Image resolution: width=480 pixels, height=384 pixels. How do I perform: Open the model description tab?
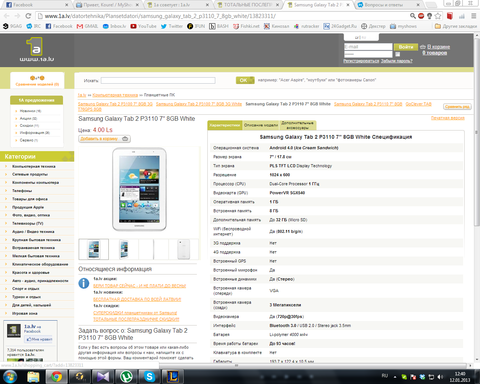261,125
